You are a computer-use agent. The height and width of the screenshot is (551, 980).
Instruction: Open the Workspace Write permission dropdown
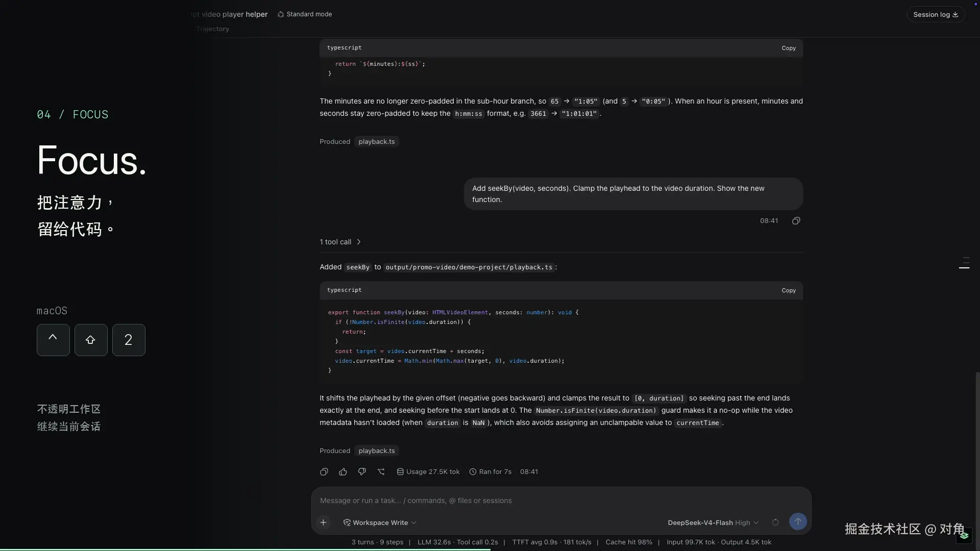[380, 522]
